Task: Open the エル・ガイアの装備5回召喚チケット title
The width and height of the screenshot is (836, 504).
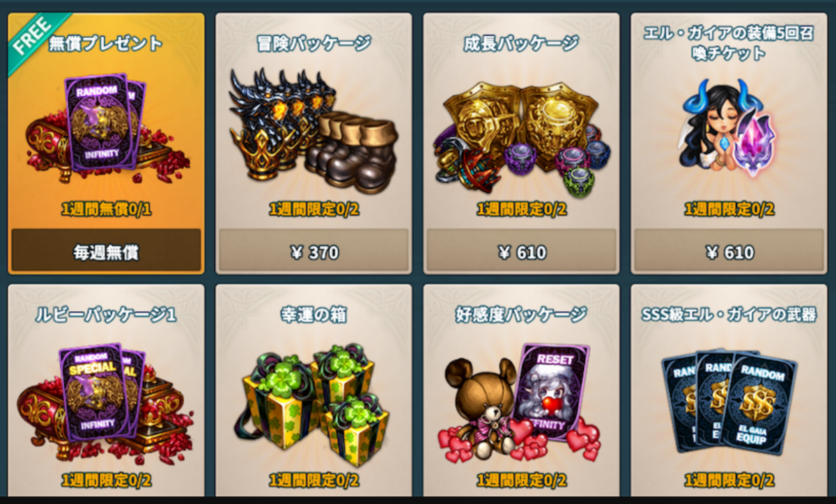Action: pyautogui.click(x=729, y=43)
